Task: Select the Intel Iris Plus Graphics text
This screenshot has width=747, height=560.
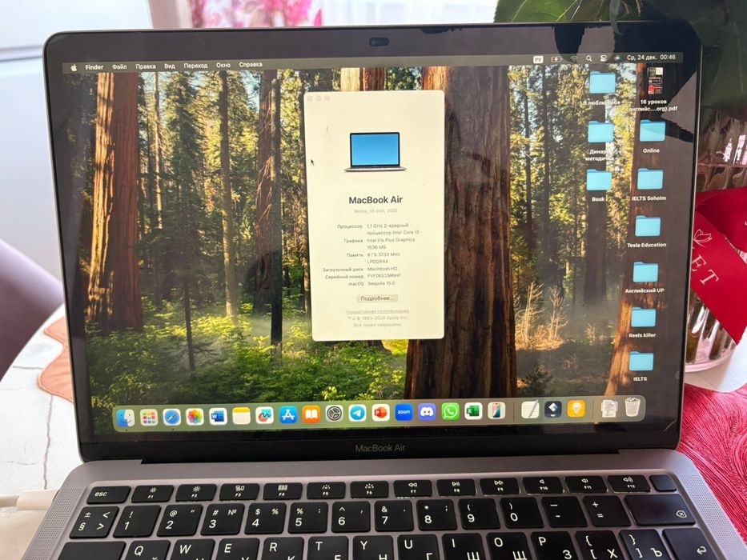Action: click(391, 241)
